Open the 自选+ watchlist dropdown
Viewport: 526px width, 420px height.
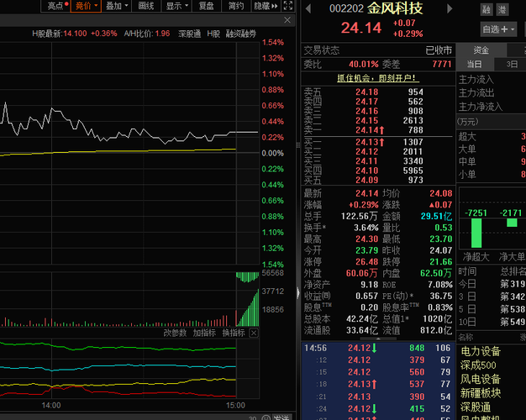point(498,29)
